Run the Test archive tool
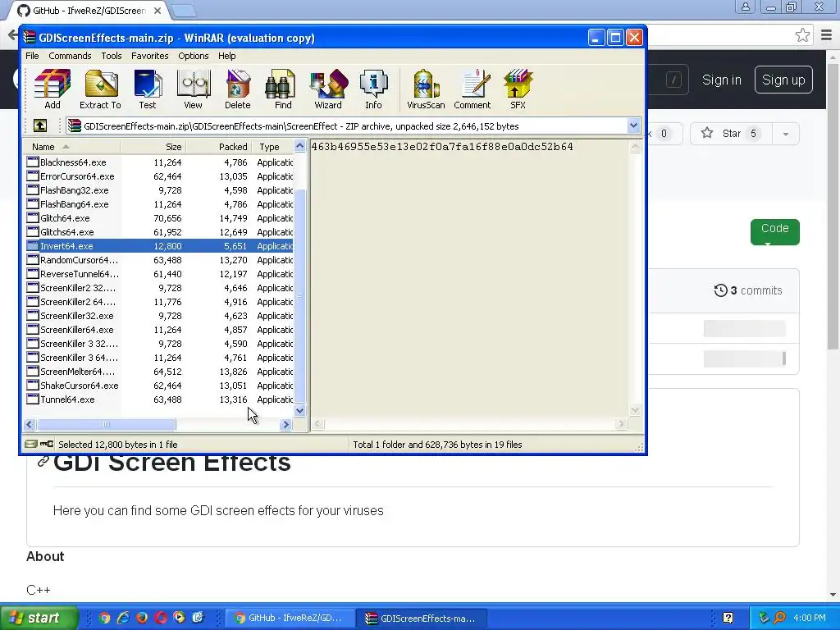This screenshot has height=630, width=840. tap(148, 89)
